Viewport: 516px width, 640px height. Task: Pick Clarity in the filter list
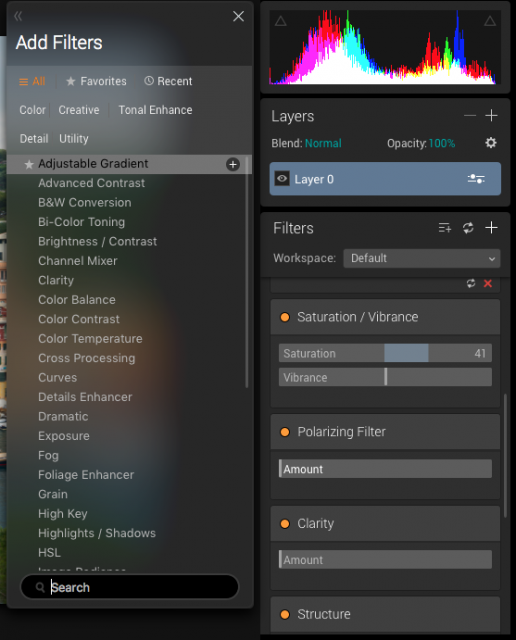(x=56, y=280)
